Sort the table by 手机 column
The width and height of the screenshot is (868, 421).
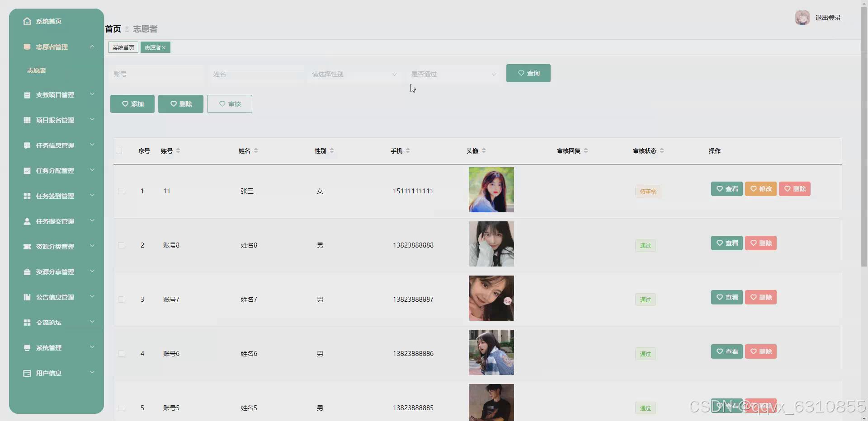click(408, 151)
